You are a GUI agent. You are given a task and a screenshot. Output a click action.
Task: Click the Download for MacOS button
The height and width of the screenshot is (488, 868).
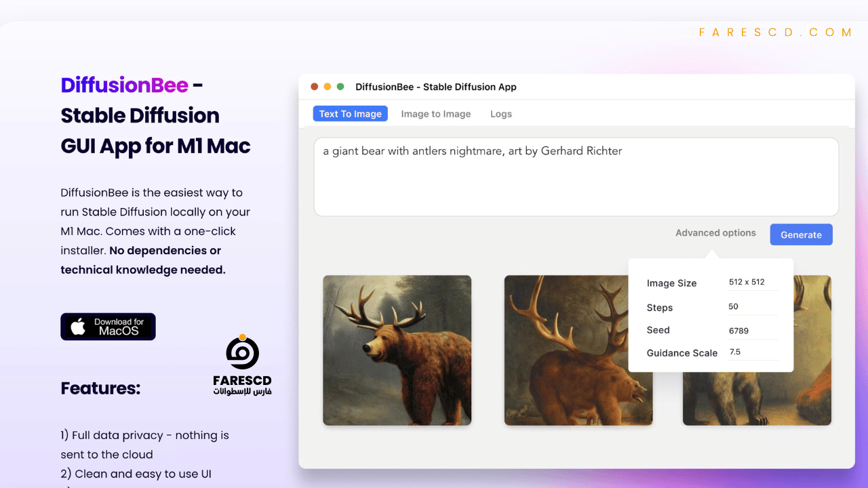[108, 327]
